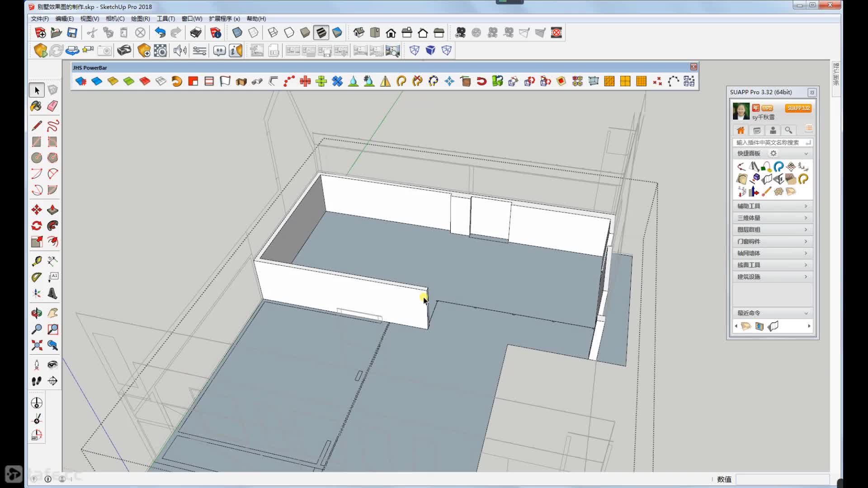Save the model with the floppy icon
The height and width of the screenshot is (488, 868).
tap(72, 33)
